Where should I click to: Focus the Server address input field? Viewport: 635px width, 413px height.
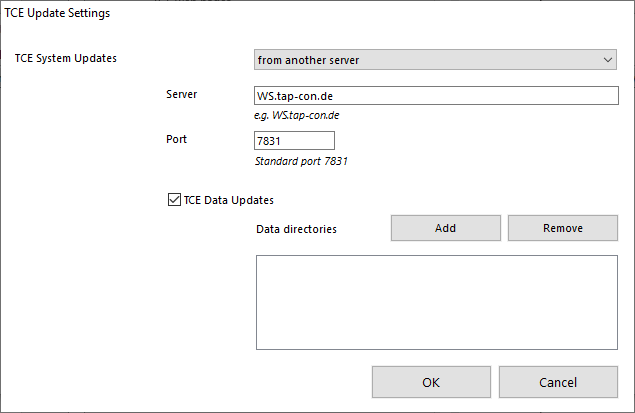coord(436,96)
